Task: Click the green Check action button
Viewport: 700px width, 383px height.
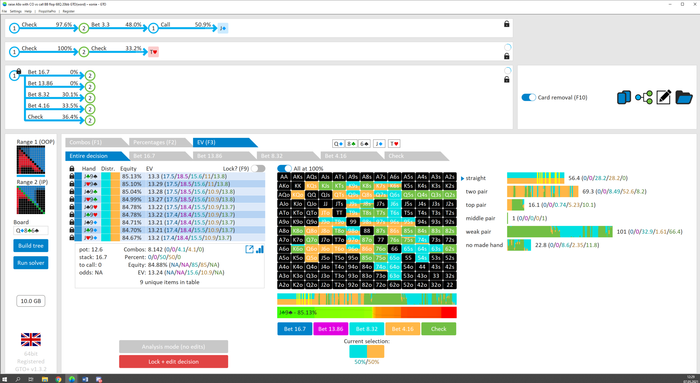Action: pyautogui.click(x=438, y=329)
